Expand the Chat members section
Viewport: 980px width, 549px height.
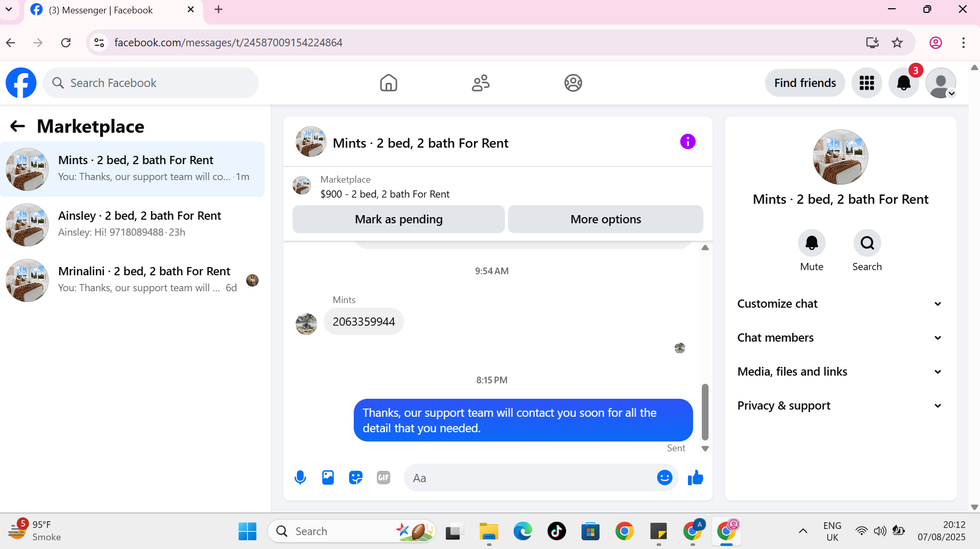(x=840, y=338)
